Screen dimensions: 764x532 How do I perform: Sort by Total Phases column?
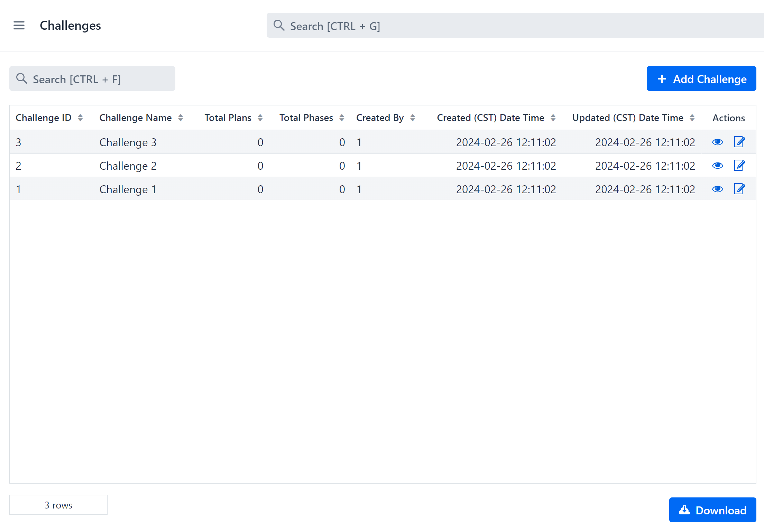click(342, 118)
